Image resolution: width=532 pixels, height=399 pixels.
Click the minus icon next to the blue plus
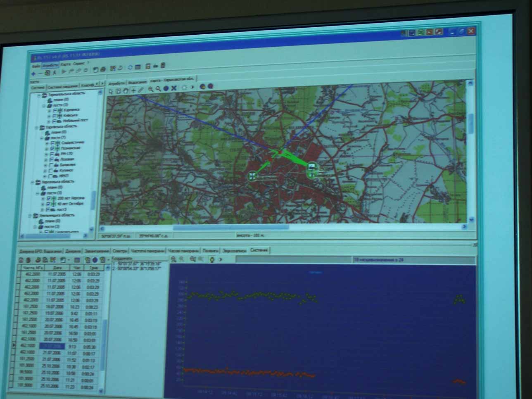click(x=40, y=74)
